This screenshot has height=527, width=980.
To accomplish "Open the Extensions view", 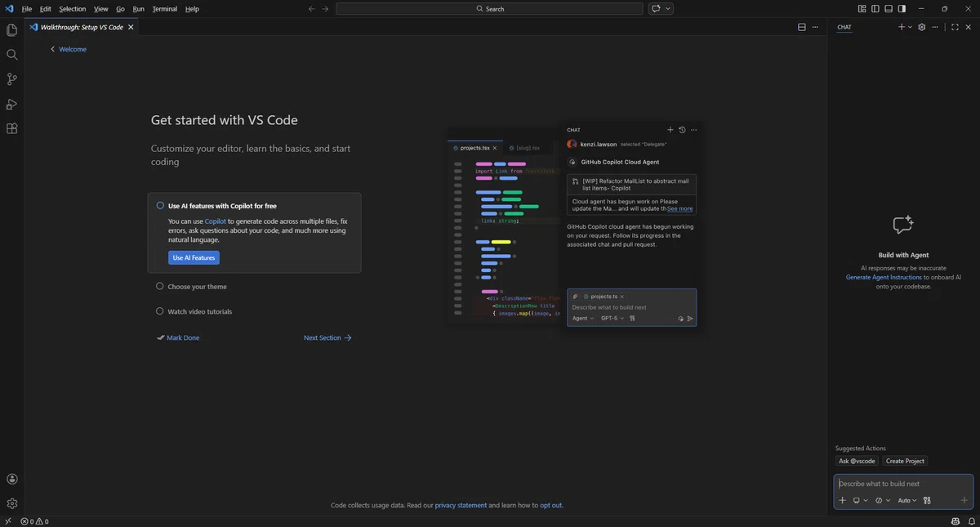I will pyautogui.click(x=11, y=128).
